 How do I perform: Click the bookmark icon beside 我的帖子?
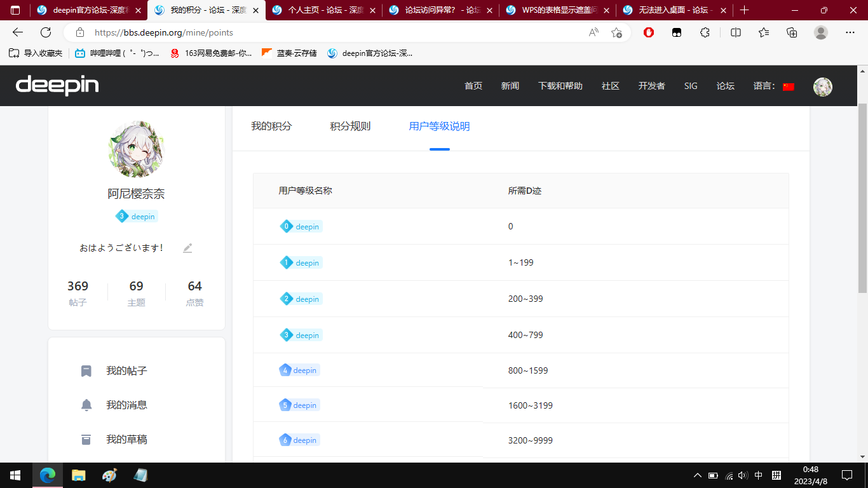(86, 370)
